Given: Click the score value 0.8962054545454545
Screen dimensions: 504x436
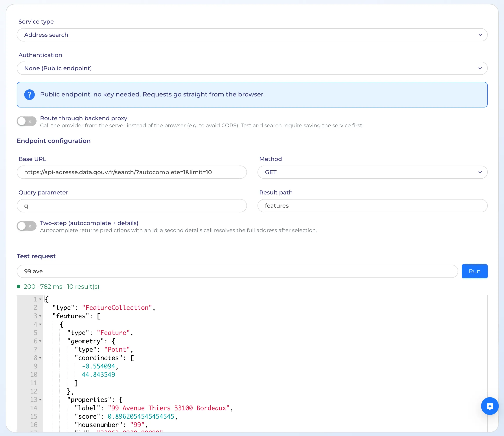Looking at the screenshot, I should tap(141, 417).
